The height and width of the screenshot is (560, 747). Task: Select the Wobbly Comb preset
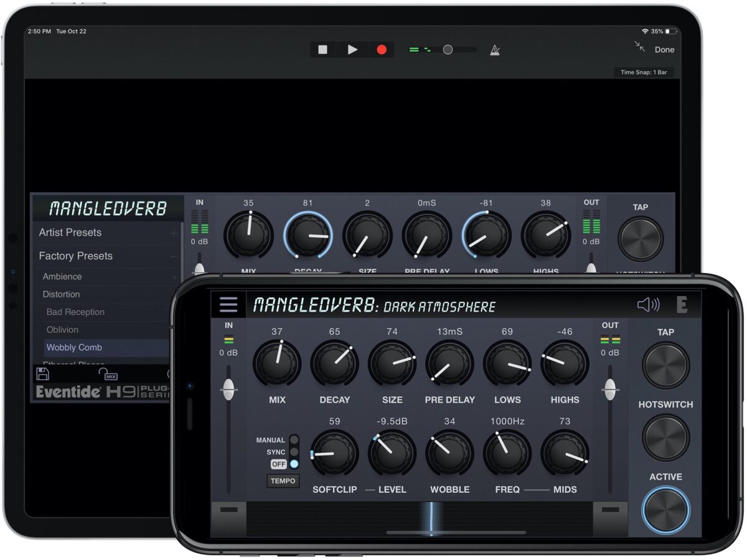click(x=74, y=348)
